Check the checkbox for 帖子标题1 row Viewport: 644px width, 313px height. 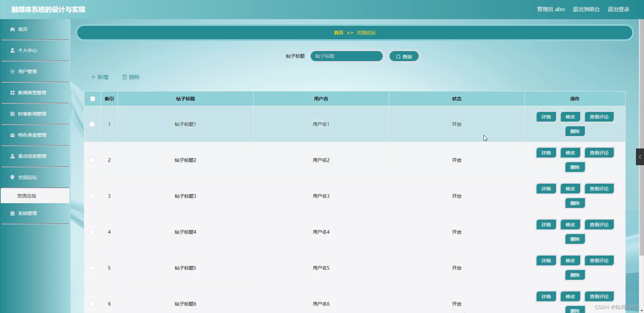click(93, 124)
